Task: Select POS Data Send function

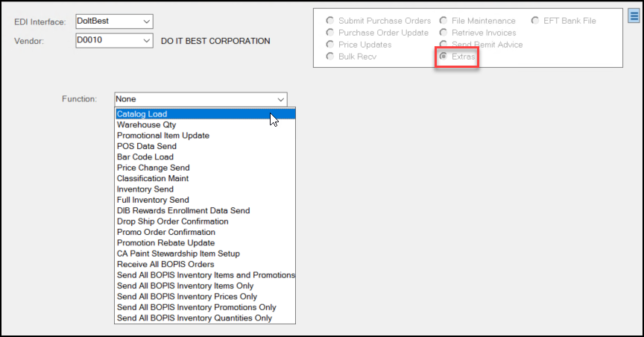Action: [146, 146]
